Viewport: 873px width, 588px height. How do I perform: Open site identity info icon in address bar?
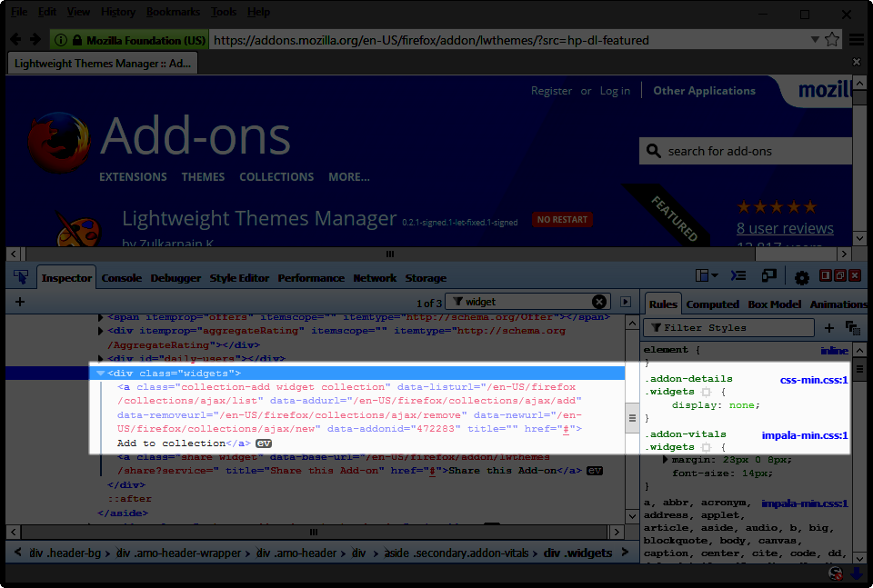coord(61,40)
